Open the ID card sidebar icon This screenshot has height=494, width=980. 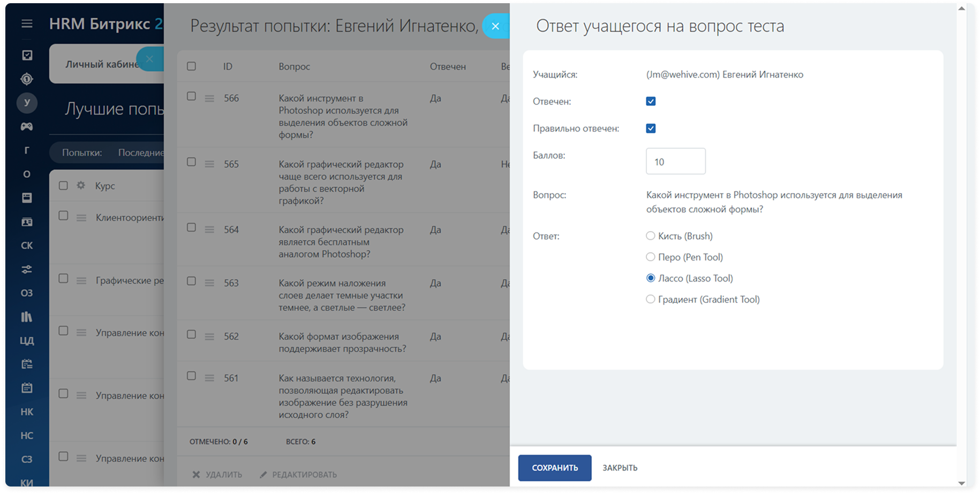[27, 222]
